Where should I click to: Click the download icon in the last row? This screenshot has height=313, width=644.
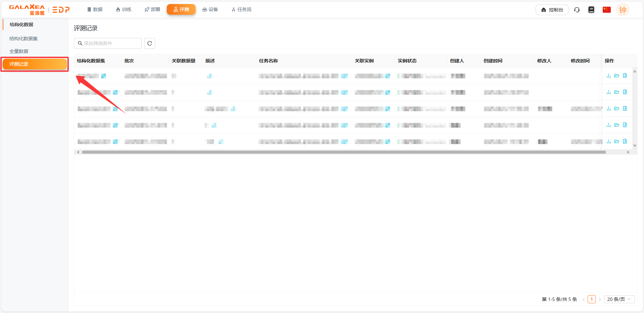coord(608,141)
